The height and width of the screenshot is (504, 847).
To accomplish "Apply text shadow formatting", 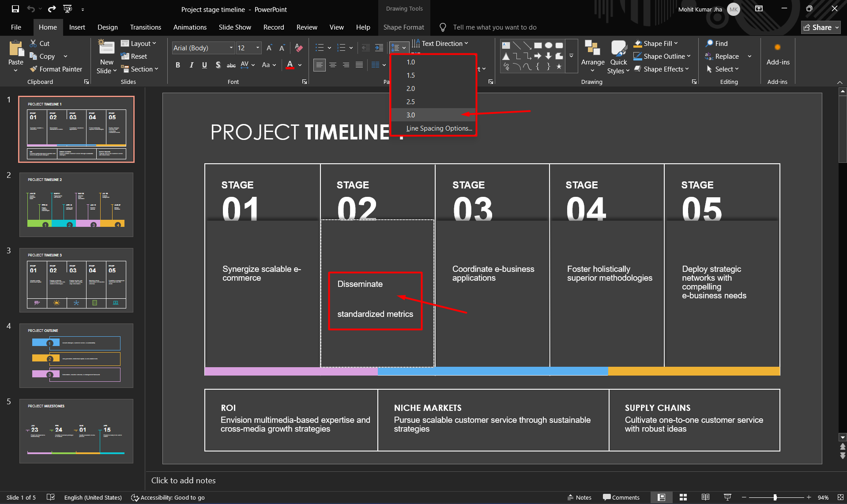I will pos(218,65).
